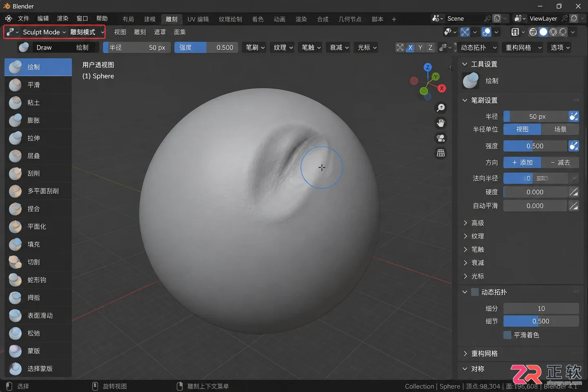Open the 笔触 dropdown in header
Image resolution: width=588 pixels, height=392 pixels.
pyautogui.click(x=311, y=48)
